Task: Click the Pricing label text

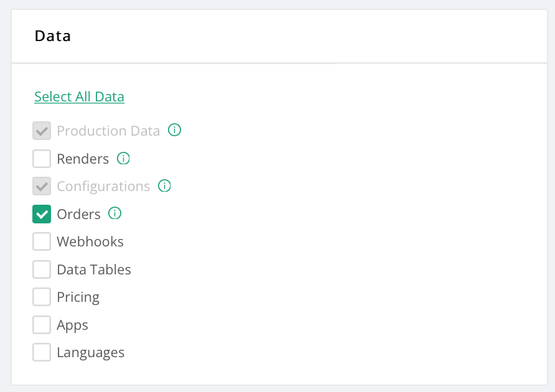Action: pos(78,297)
